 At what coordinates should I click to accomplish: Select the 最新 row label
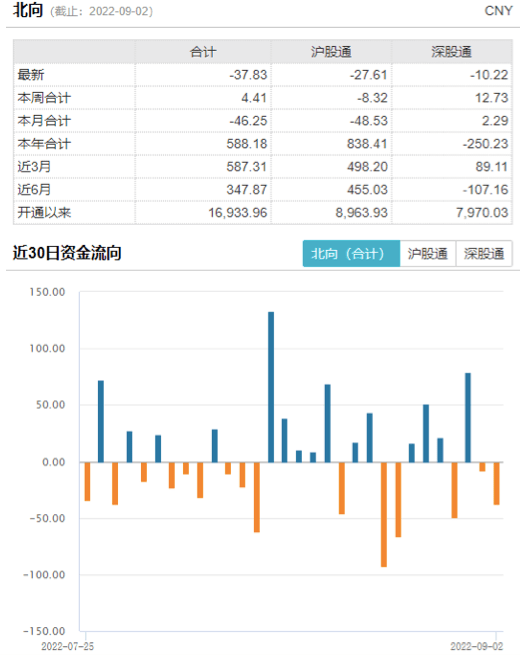coord(31,75)
